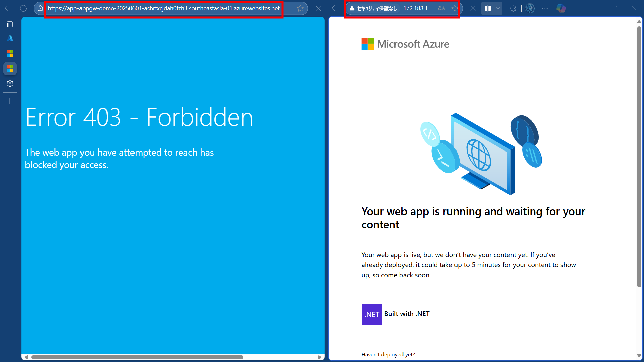Click the 'Your web app is live' paragraph
Screen dimensions: 644x362
(469, 265)
